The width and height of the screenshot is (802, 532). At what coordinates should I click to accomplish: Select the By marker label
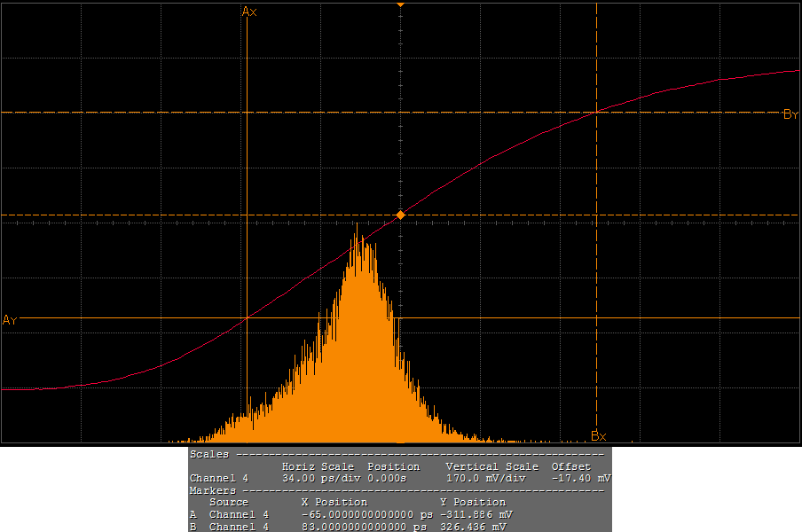tap(790, 114)
